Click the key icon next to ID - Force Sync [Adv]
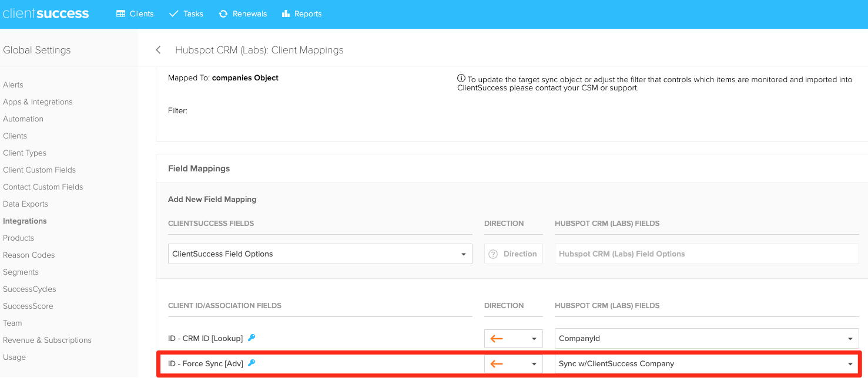The height and width of the screenshot is (378, 868). pos(252,363)
